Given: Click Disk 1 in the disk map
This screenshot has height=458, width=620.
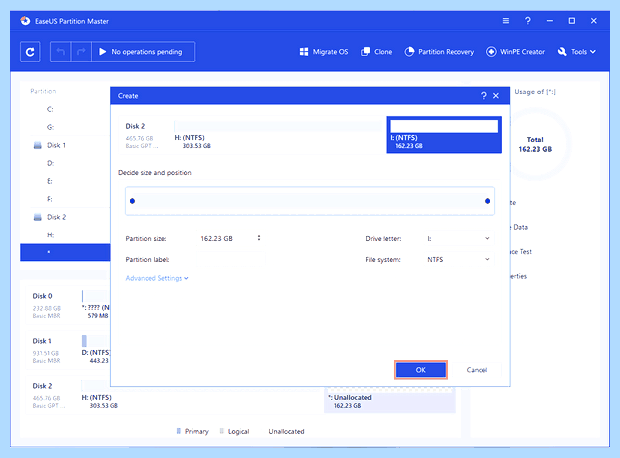Looking at the screenshot, I should click(x=42, y=341).
